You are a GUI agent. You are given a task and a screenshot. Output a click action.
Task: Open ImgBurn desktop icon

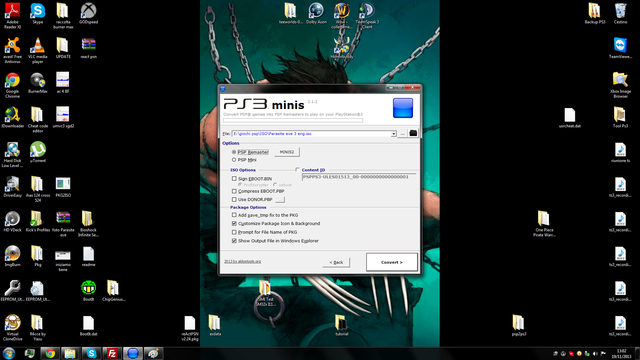(x=12, y=256)
